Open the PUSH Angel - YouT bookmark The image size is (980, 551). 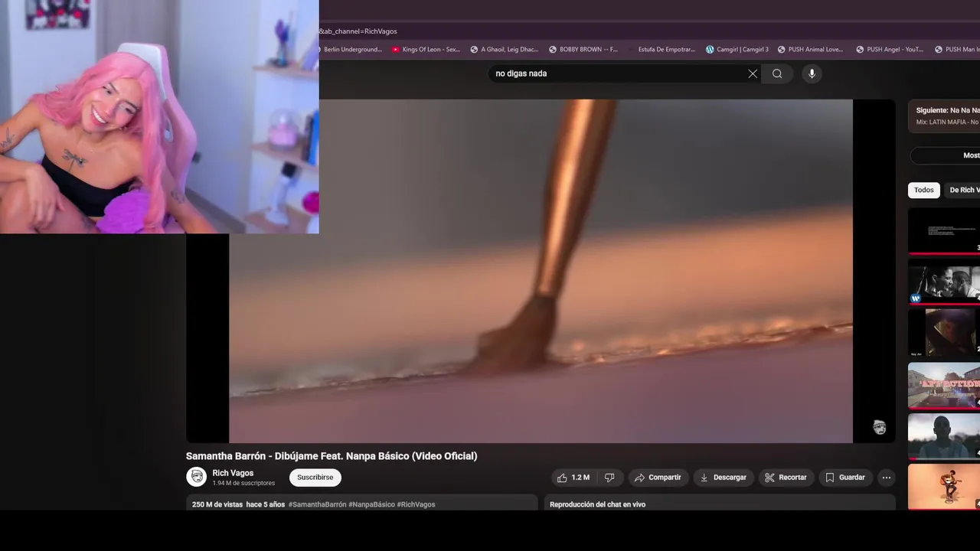click(x=890, y=49)
